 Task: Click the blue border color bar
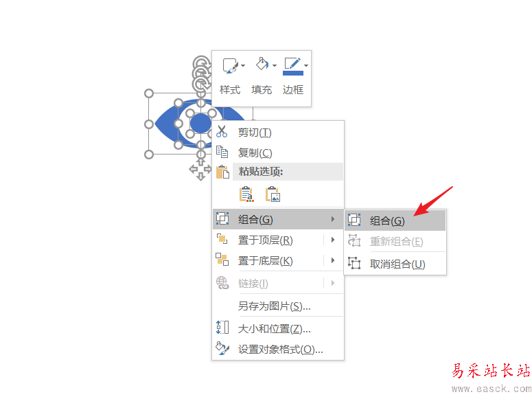coord(293,73)
